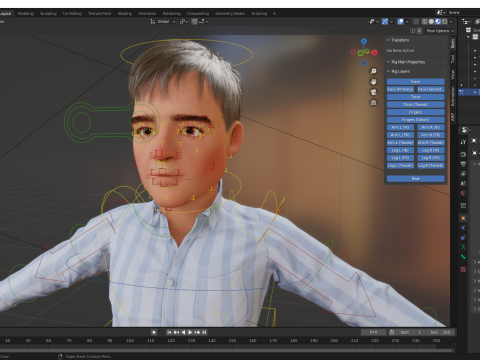
Task: Toggle the Face (Primary) rig layer
Action: (400, 89)
